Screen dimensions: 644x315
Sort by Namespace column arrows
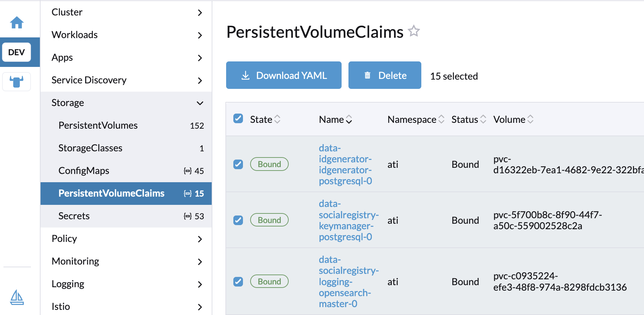point(442,119)
